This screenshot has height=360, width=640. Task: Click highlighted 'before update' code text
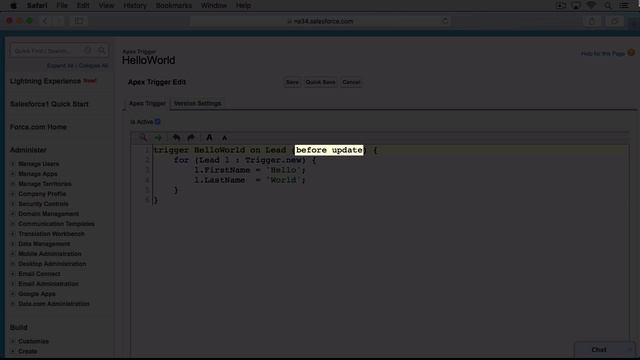329,150
